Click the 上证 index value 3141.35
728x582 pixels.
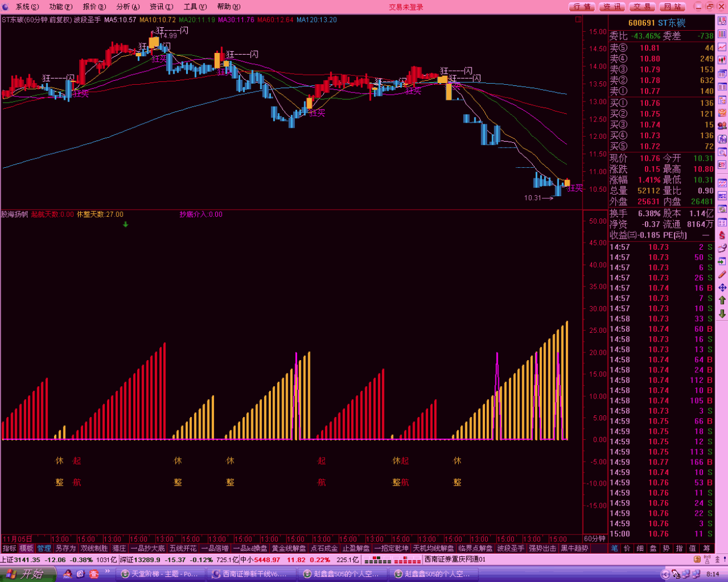tap(27, 560)
